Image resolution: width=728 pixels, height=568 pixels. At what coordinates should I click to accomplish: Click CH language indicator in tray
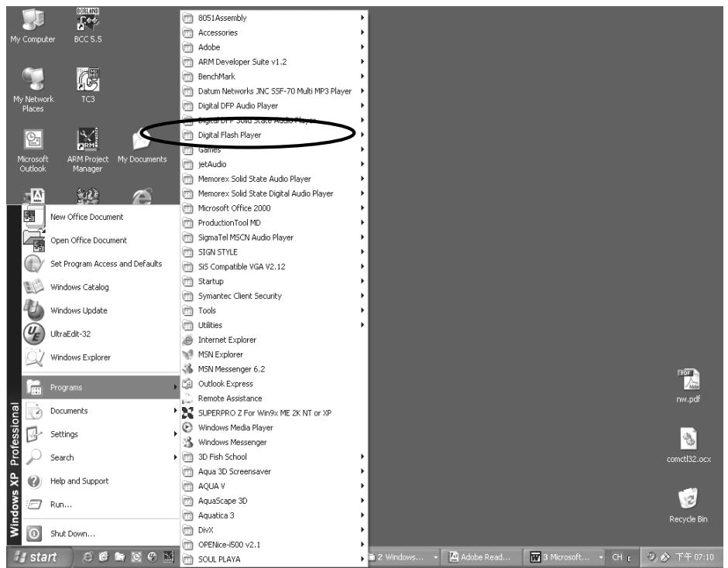coord(617,557)
